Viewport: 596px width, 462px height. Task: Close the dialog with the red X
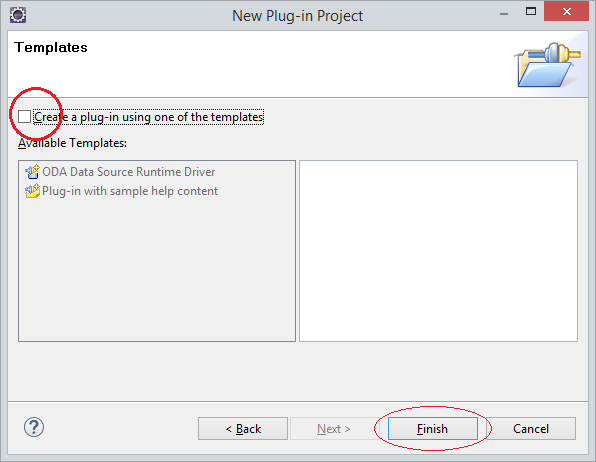[566, 12]
